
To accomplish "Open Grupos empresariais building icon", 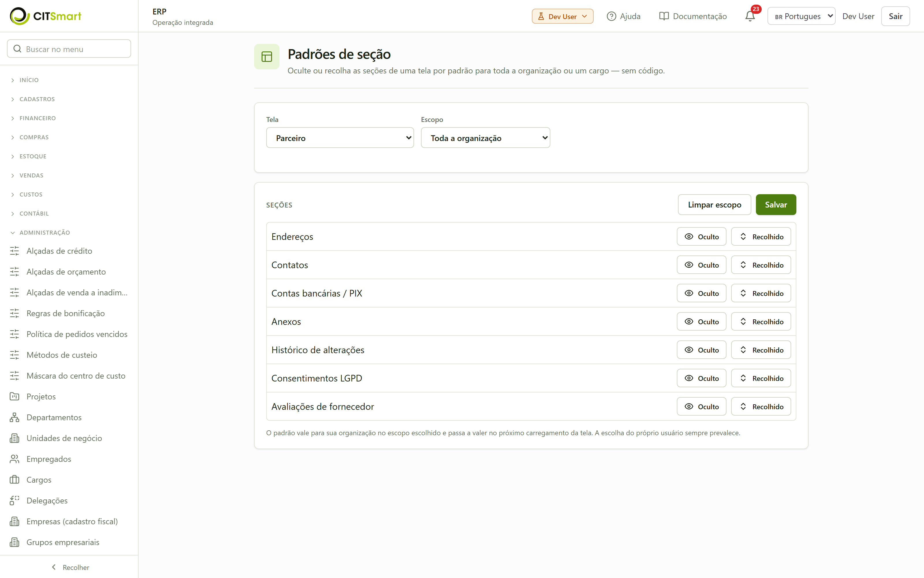I will (14, 542).
